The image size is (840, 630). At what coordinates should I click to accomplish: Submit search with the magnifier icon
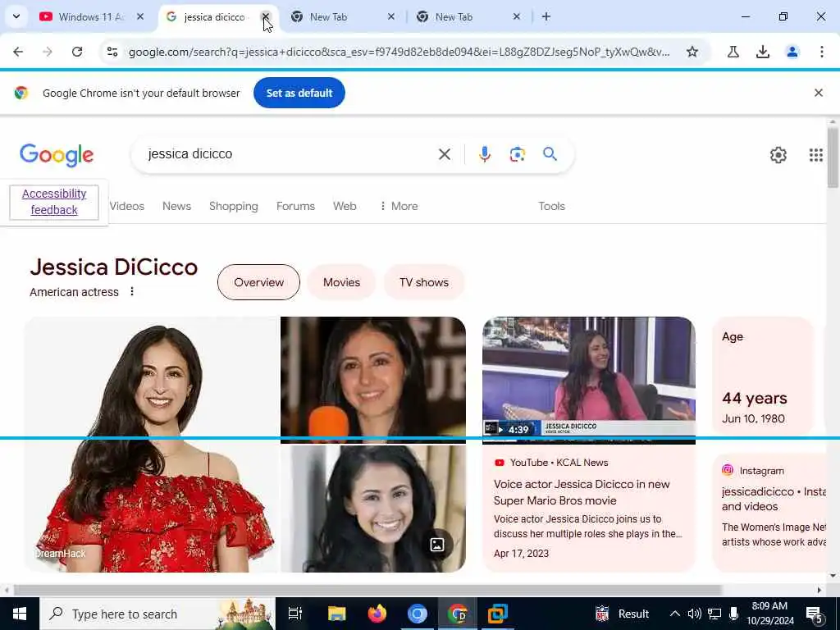(x=550, y=154)
